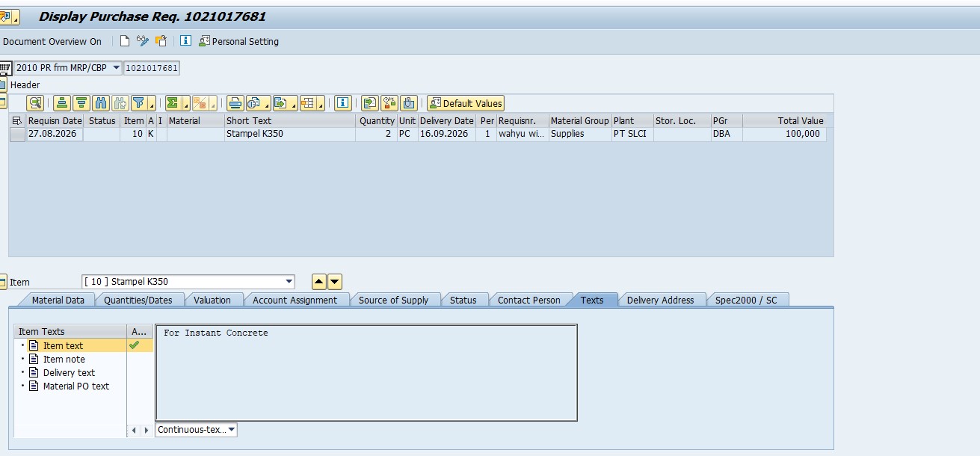
Task: Click the next item down arrow button
Action: (335, 282)
